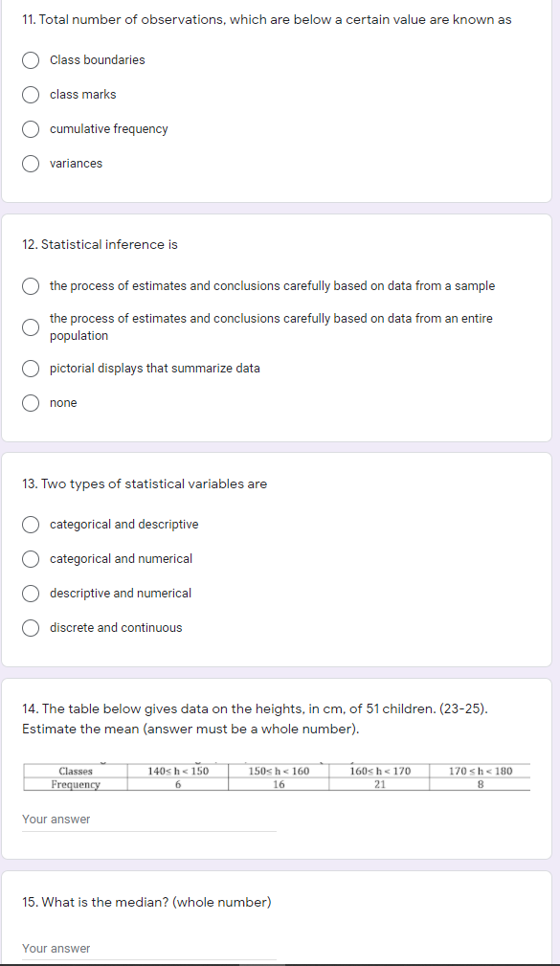Viewport: 560px width, 966px height.
Task: Select the sample-based process option for question 12
Action: point(30,285)
